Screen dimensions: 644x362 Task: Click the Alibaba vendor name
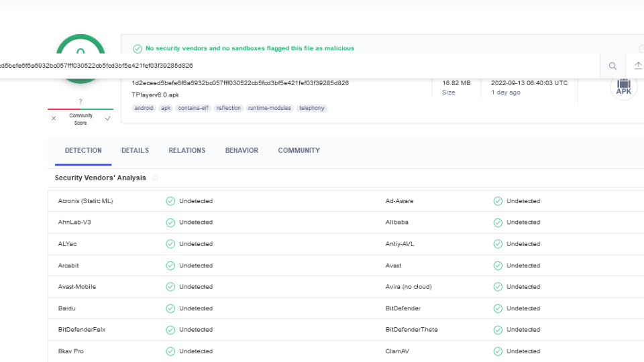(396, 222)
